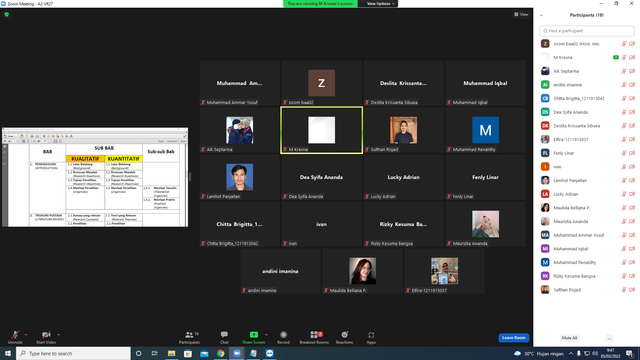
Task: Select Lamhot Panjaitan video tile
Action: tap(240, 177)
